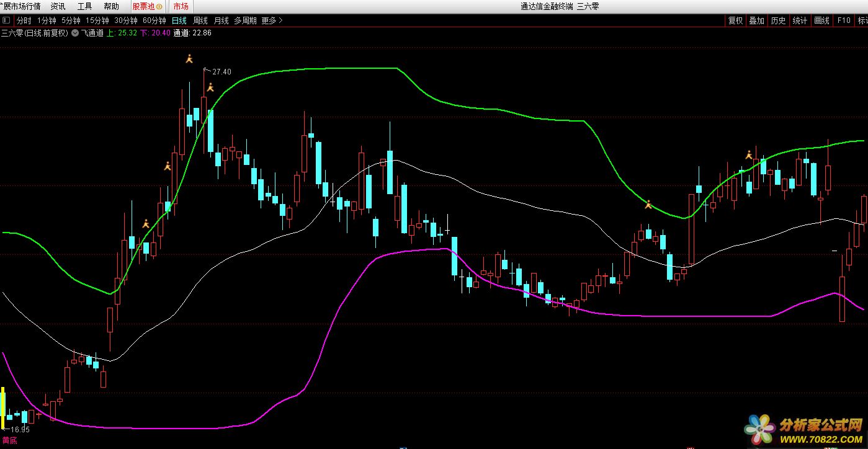The height and width of the screenshot is (449, 868).
Task: Click the 27.40 high price label
Action: 221,72
